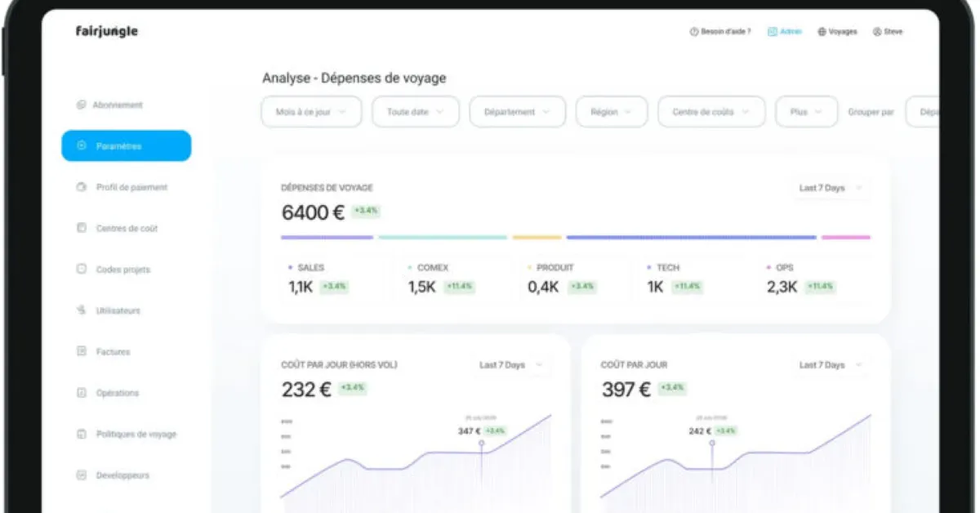Click the 6400 € total amount
The image size is (980, 513).
coord(313,213)
